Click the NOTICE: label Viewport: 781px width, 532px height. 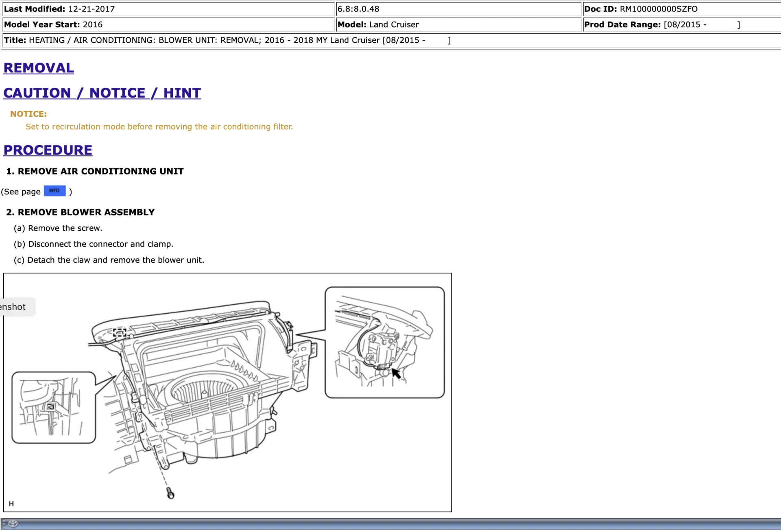[x=28, y=114]
